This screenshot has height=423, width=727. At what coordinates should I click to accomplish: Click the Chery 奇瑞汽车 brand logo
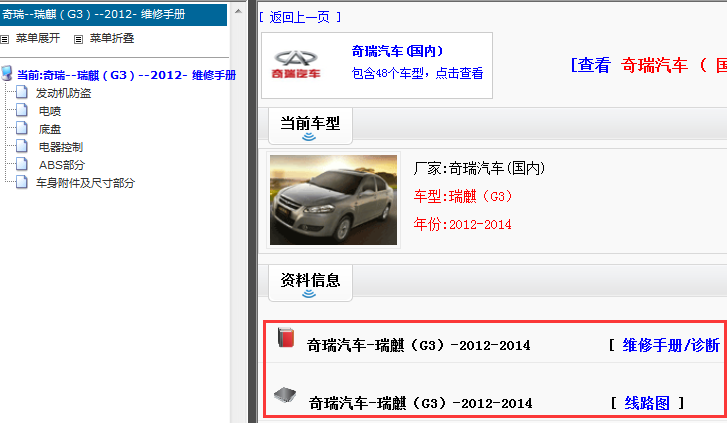click(296, 64)
